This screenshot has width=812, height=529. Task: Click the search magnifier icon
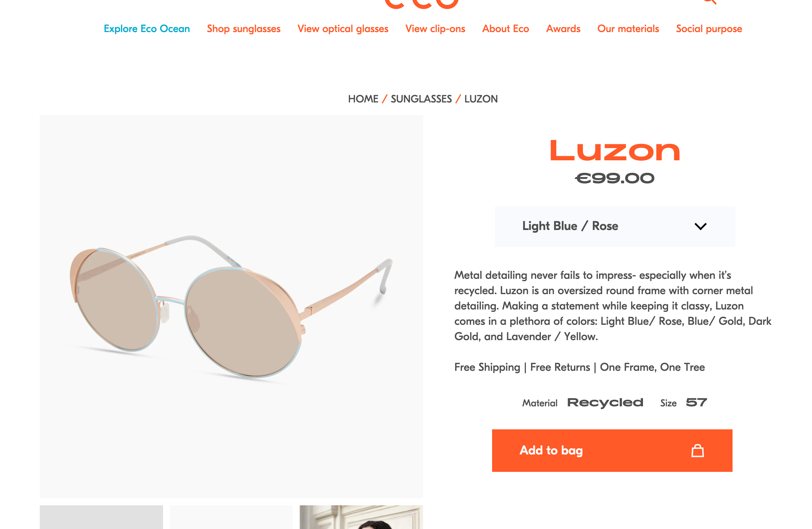710,2
